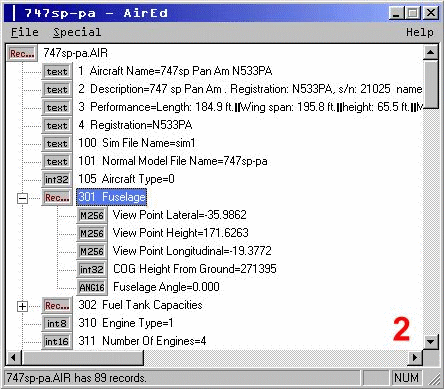
Task: Click the int32 icon for Aircraft Type
Action: coord(57,179)
